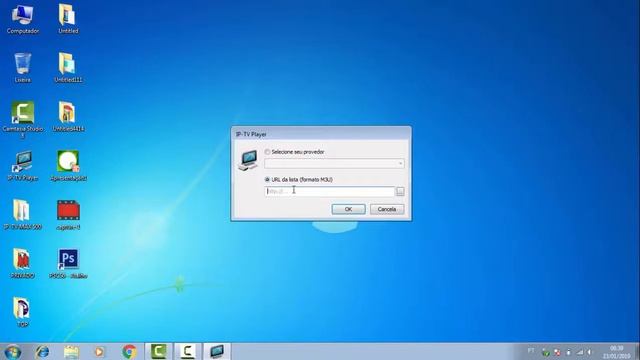Select the Untitled111 folder icon

click(68, 68)
